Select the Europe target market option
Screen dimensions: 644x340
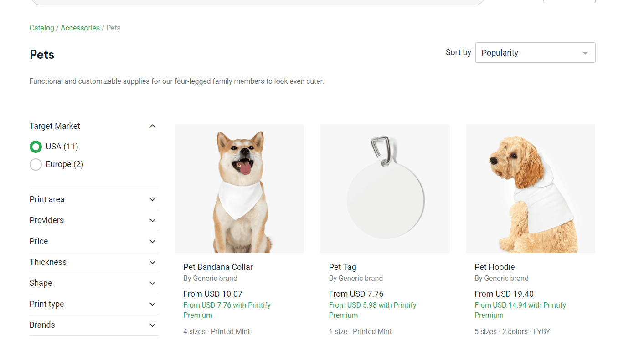coord(36,164)
